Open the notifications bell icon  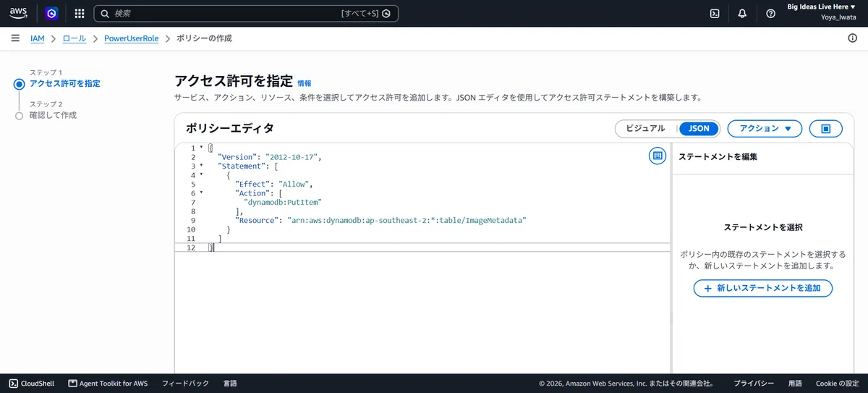point(742,13)
